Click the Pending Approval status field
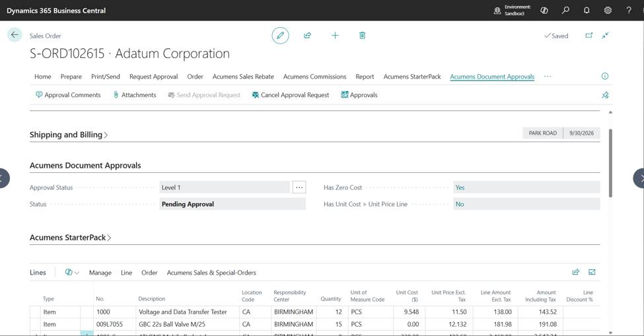644x336 pixels. click(x=233, y=204)
